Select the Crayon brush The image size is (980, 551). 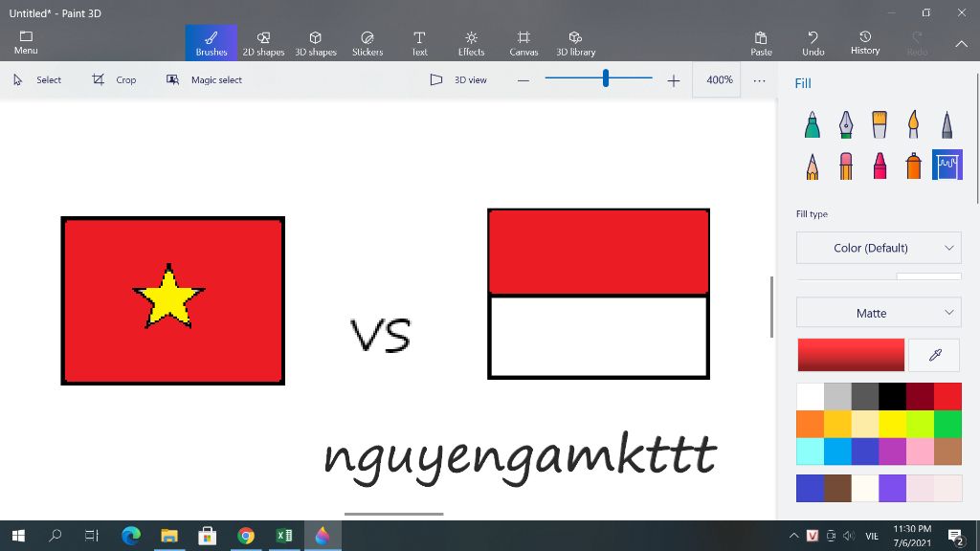880,166
